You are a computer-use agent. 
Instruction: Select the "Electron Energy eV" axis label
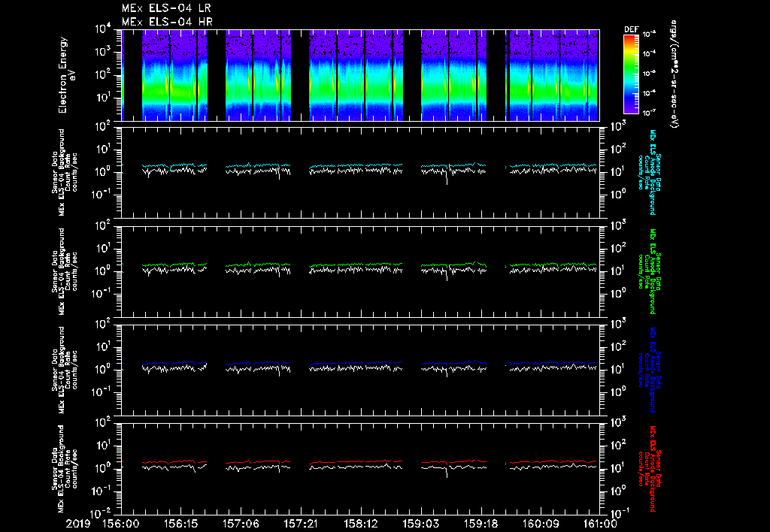[66, 75]
